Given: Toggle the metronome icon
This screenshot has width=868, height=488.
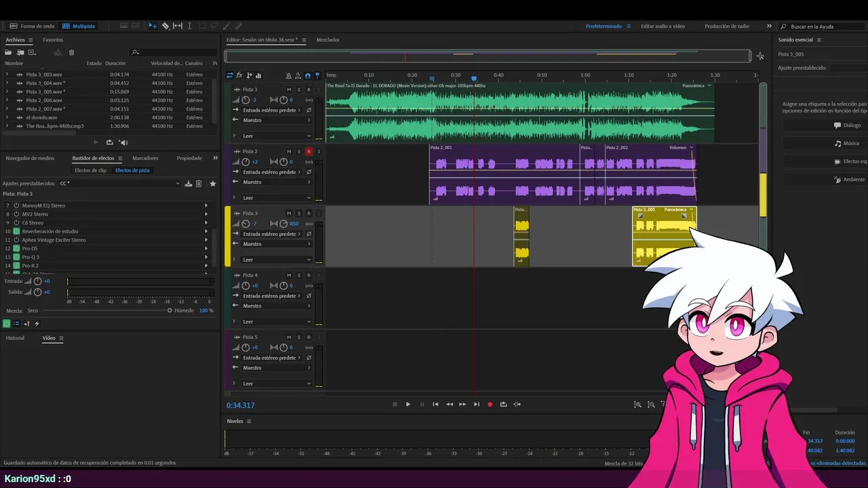Looking at the screenshot, I should [289, 75].
